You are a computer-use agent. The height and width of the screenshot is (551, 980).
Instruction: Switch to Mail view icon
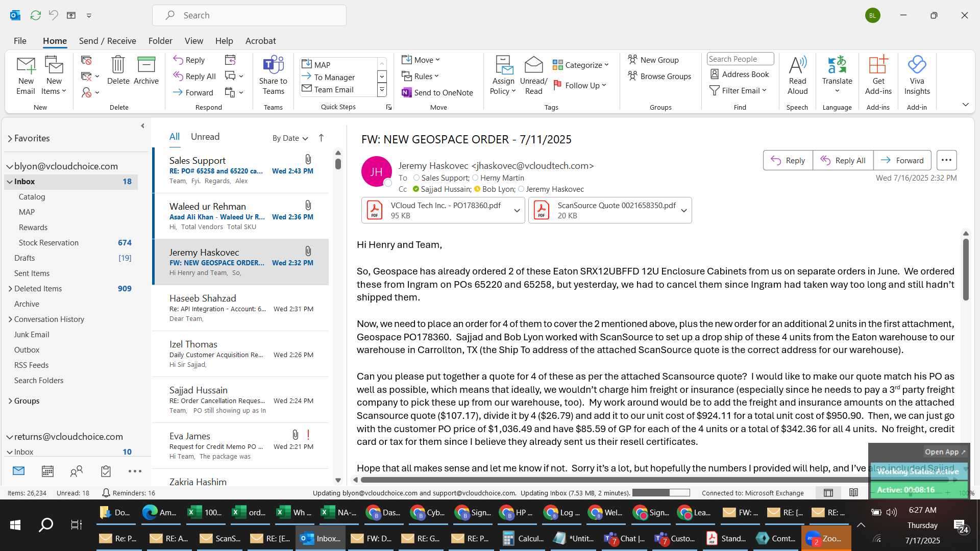click(x=18, y=471)
